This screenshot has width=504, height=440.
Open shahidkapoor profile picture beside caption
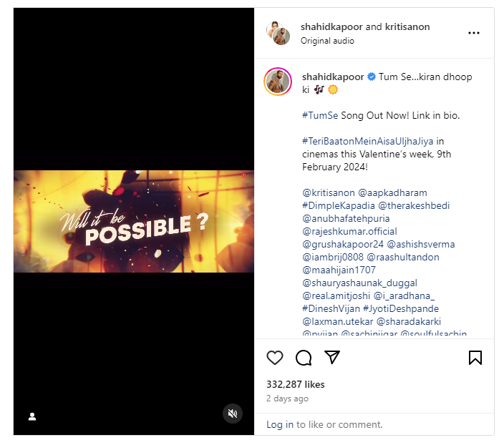coord(278,82)
